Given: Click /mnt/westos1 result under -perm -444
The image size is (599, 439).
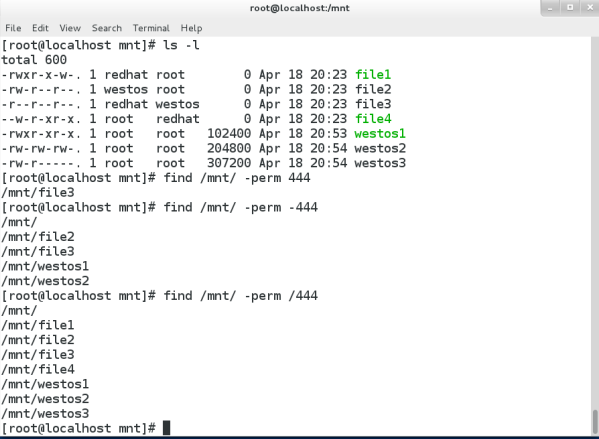Looking at the screenshot, I should coord(45,266).
